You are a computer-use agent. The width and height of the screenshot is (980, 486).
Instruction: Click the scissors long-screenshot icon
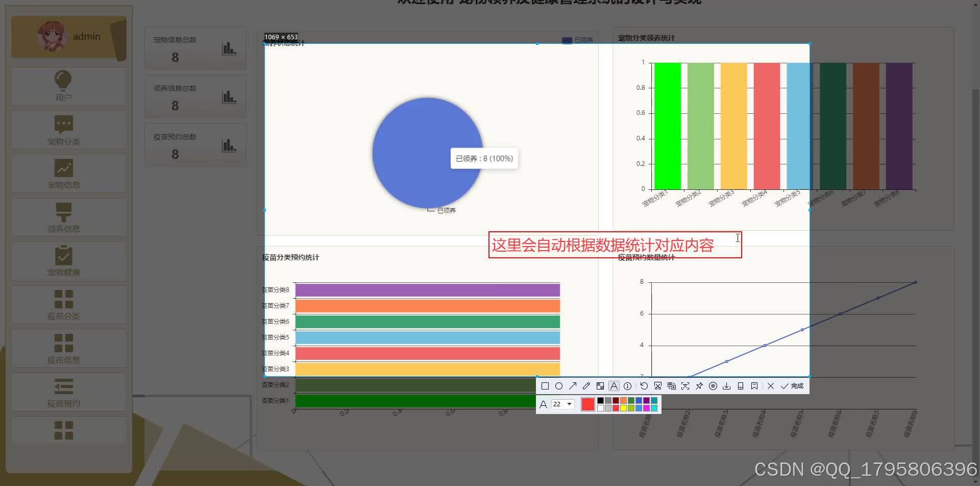(x=658, y=386)
